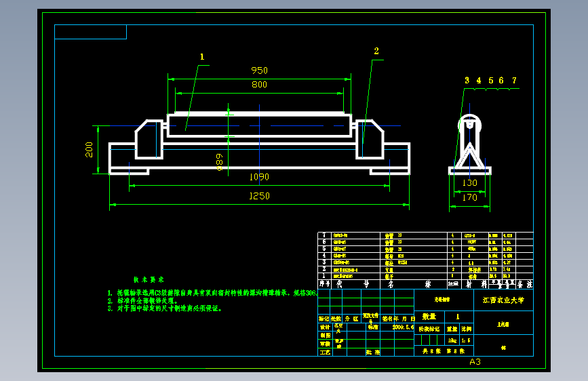This screenshot has width=588, height=381.
Task: Click the 阶段标记 cell in title block
Action: click(x=429, y=329)
